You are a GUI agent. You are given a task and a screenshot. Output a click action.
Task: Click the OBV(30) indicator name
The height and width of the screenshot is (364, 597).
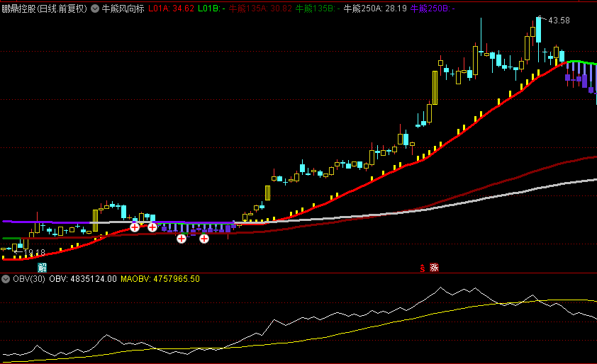(29, 279)
